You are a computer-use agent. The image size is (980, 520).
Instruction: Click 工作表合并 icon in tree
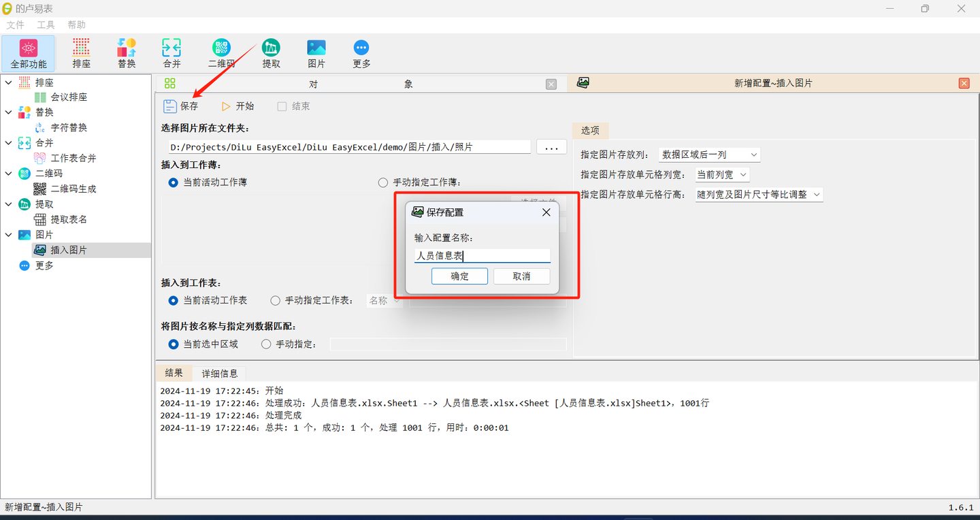[x=41, y=158]
